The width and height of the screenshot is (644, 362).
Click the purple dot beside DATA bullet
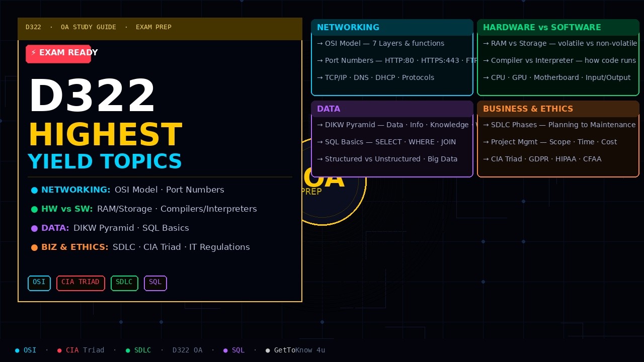pos(34,229)
